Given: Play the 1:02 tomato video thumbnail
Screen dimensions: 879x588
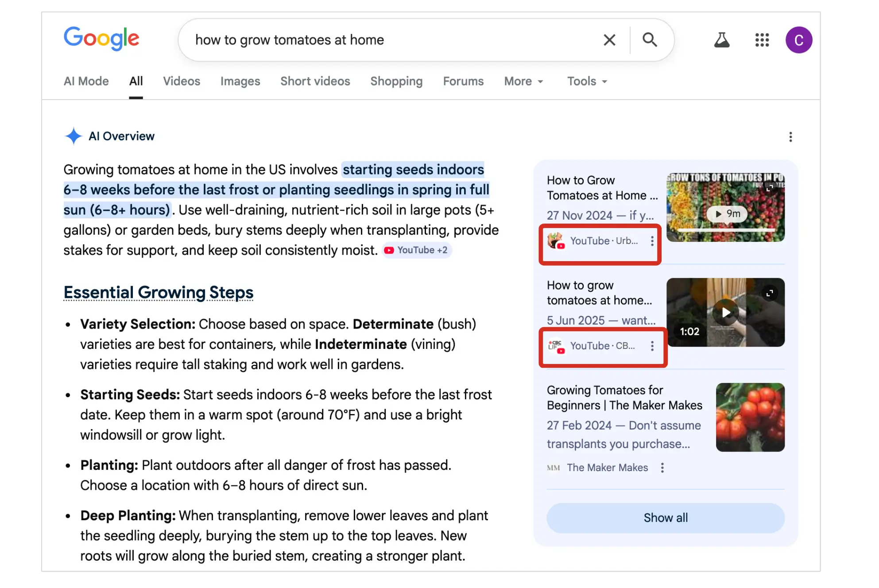Looking at the screenshot, I should 725,313.
